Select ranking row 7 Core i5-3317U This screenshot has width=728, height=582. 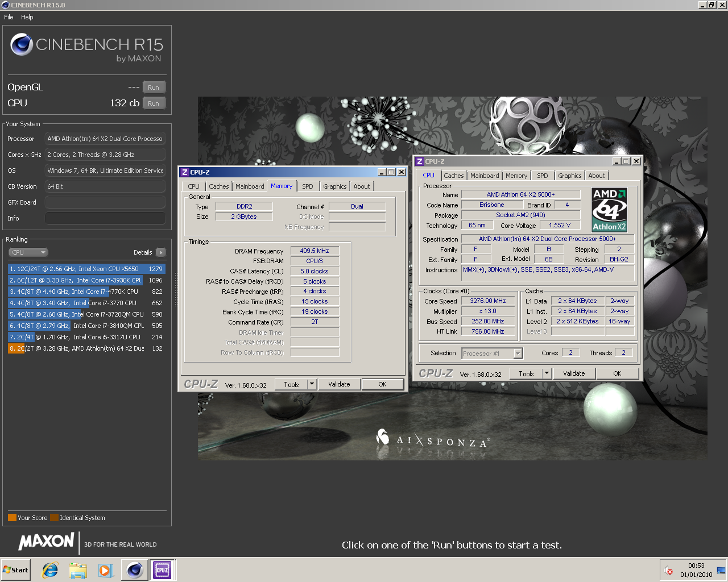86,337
